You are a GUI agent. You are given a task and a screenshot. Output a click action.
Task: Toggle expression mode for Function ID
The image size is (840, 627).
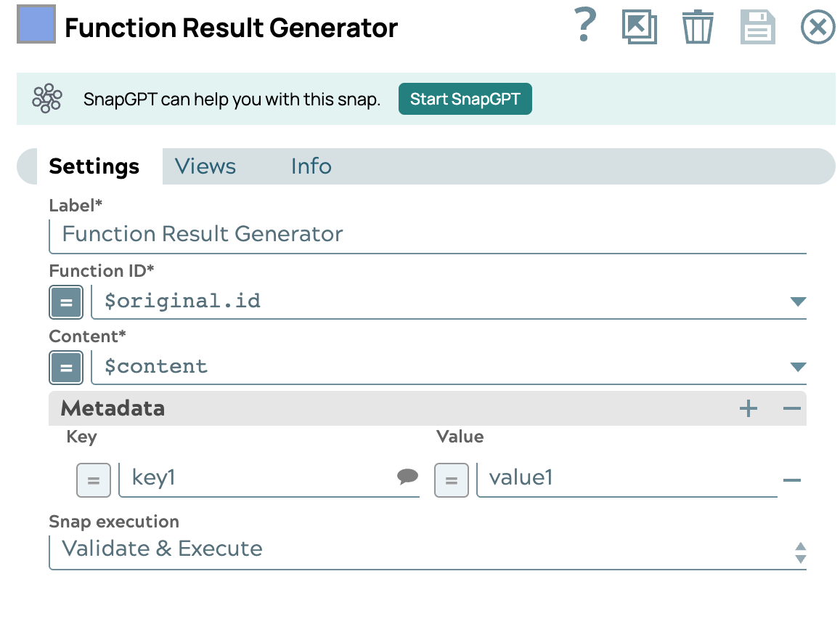(x=65, y=302)
